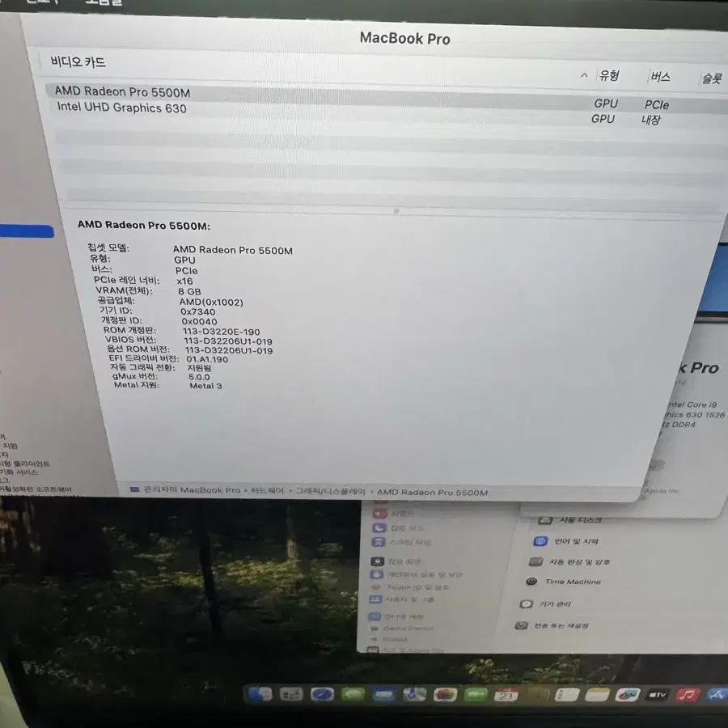Click the gMux 버전 value 5.0.0
The image size is (728, 728).
[199, 377]
